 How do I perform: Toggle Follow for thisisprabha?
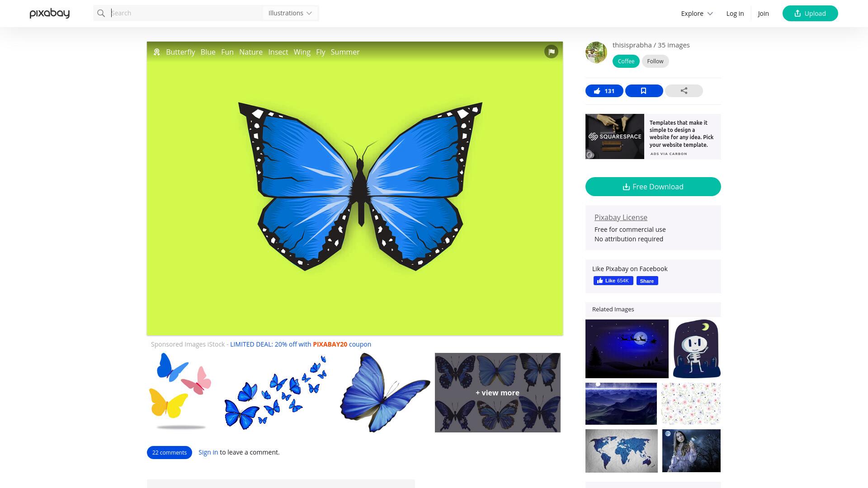tap(655, 61)
